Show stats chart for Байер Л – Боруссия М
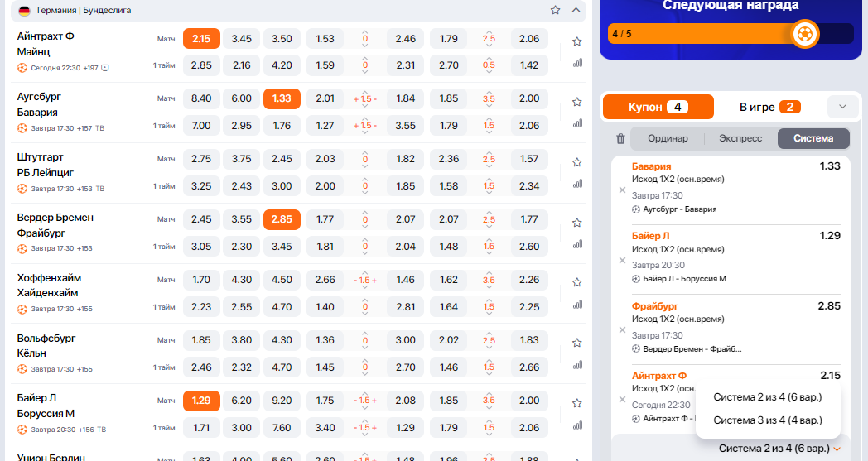868x461 pixels. (577, 425)
